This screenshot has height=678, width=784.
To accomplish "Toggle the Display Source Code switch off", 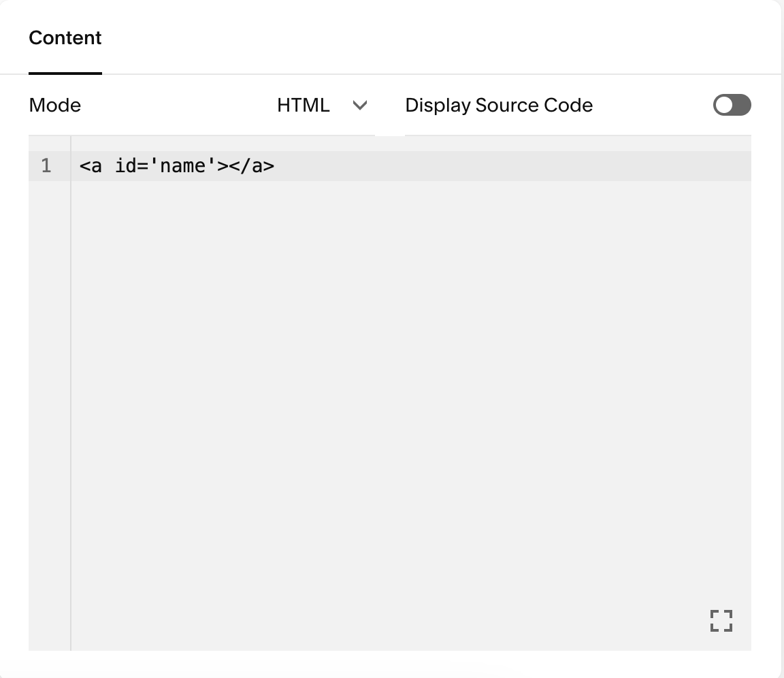I will (x=732, y=105).
